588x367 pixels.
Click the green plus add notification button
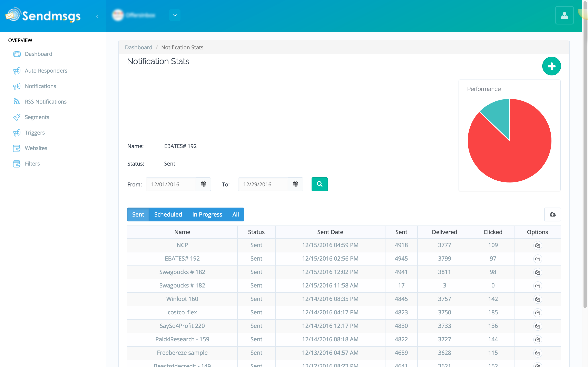tap(551, 66)
